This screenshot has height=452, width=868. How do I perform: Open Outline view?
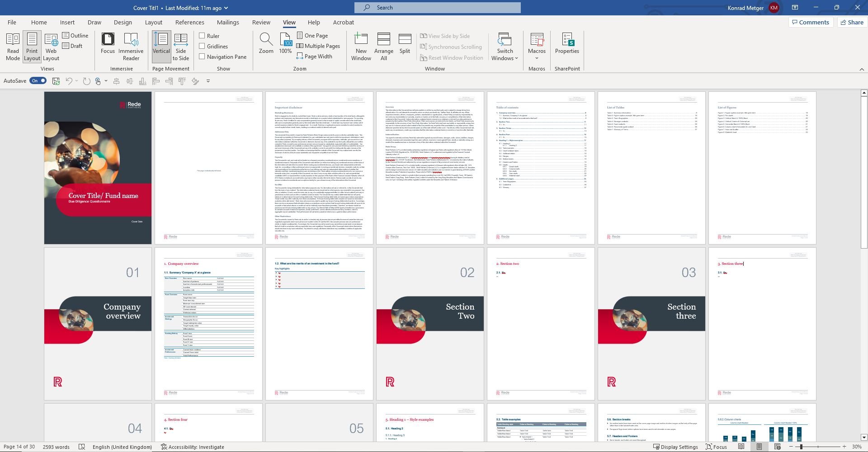click(x=75, y=35)
